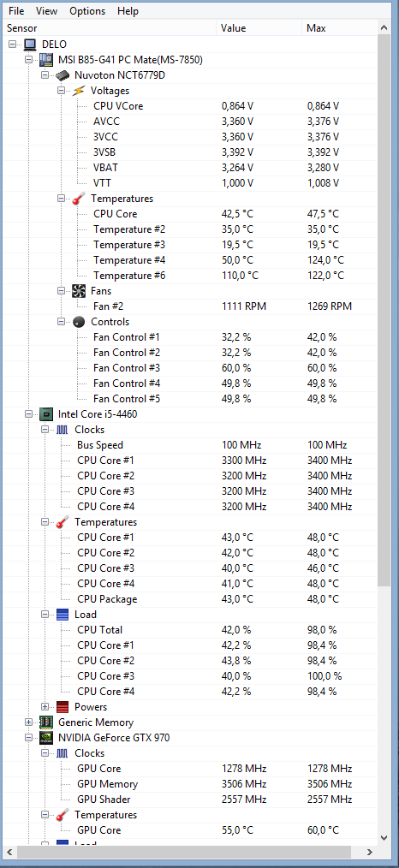Collapse the motherboard Temperatures node
The image size is (399, 868).
(x=62, y=199)
